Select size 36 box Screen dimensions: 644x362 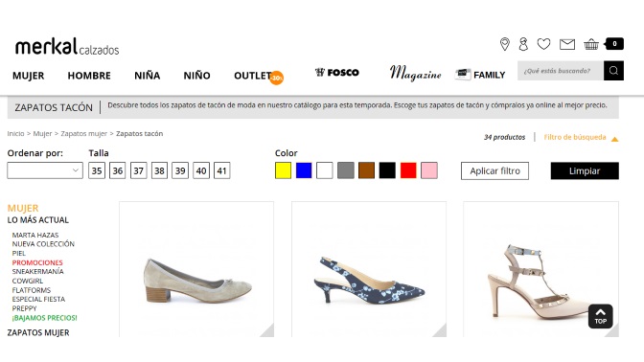point(118,170)
